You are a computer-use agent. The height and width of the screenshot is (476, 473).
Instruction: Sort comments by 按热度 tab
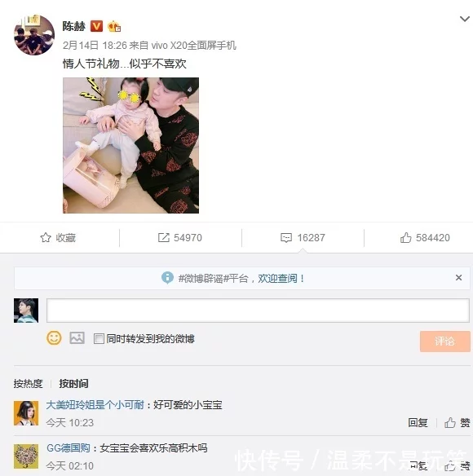click(28, 384)
